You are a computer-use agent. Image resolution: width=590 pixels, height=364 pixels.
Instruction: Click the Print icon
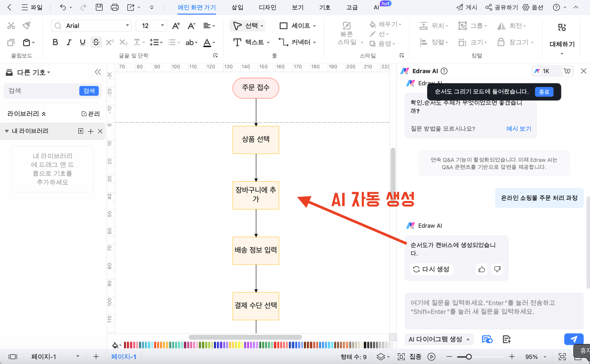[115, 8]
